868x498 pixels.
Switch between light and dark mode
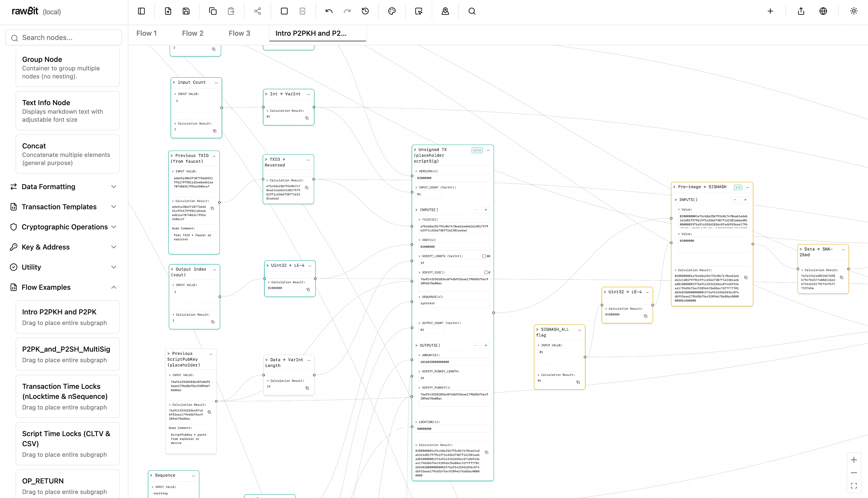point(854,11)
